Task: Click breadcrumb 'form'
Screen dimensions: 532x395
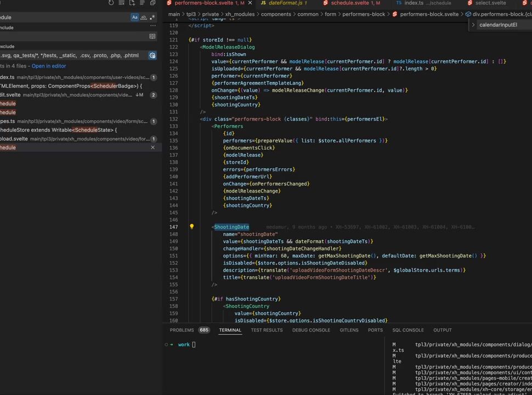Action: (x=330, y=14)
